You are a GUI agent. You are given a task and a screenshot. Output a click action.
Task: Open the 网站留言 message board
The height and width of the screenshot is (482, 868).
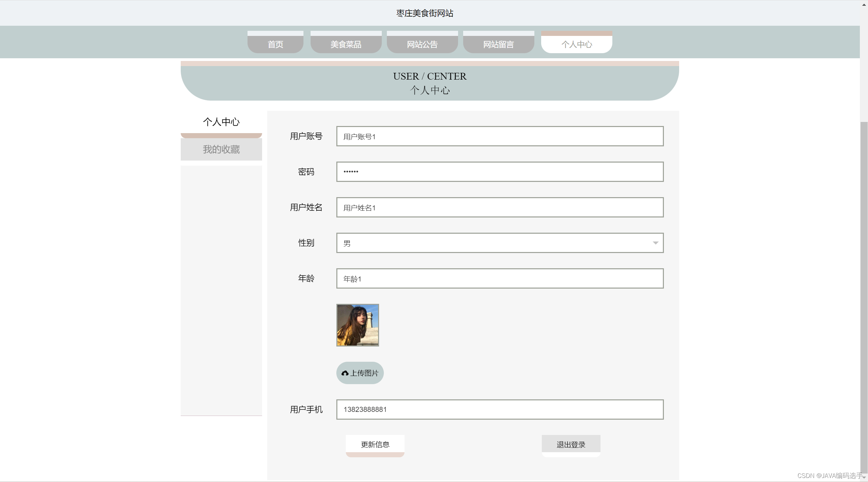click(498, 44)
